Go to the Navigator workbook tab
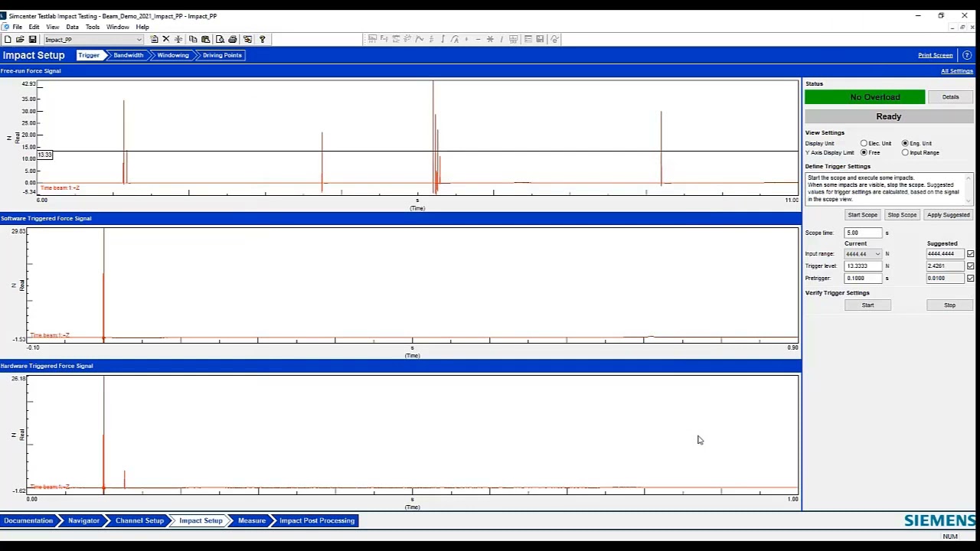The image size is (980, 551). pos(83,520)
